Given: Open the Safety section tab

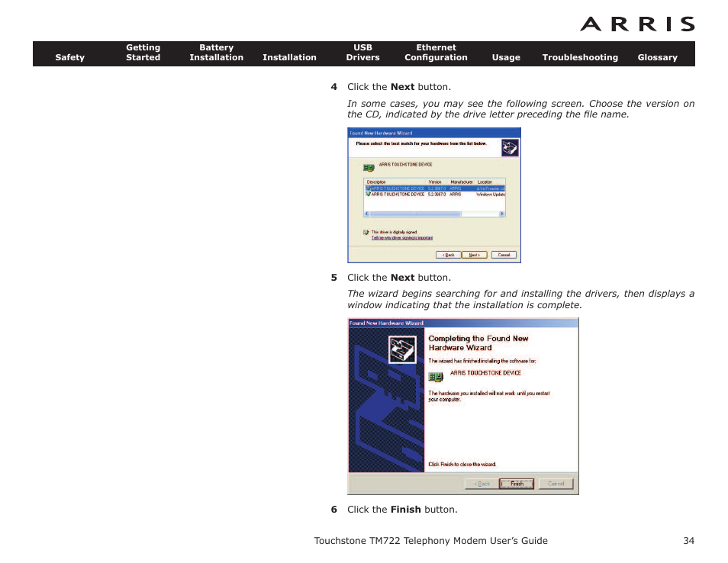Looking at the screenshot, I should point(69,57).
